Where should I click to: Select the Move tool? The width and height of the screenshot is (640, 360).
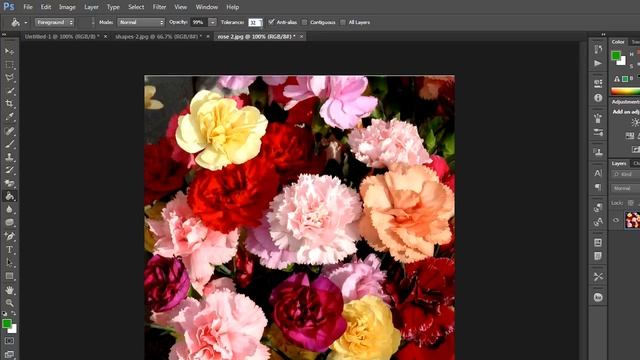tap(9, 51)
